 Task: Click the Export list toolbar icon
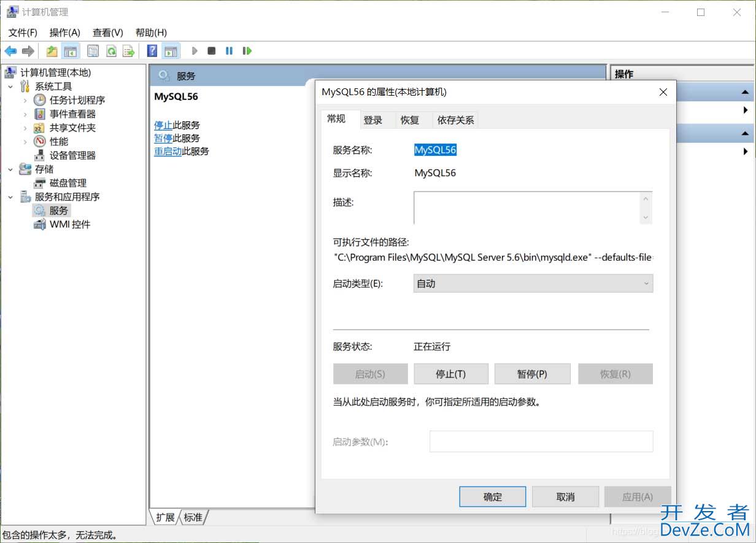point(129,51)
